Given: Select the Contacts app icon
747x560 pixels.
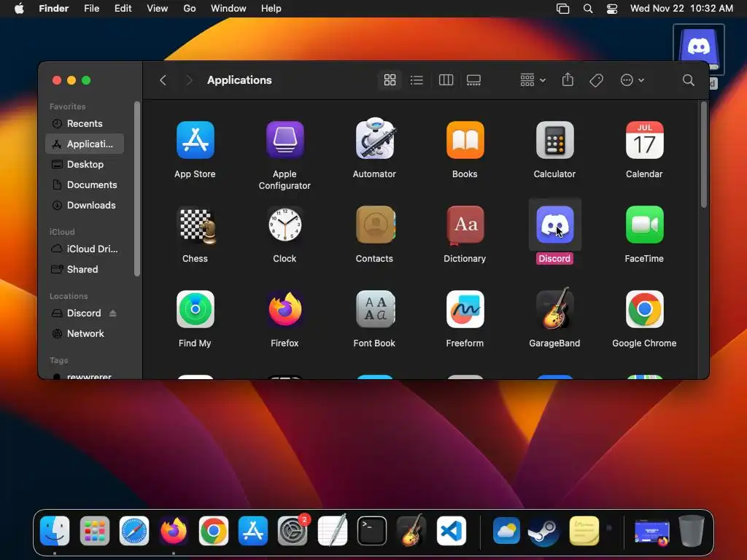Looking at the screenshot, I should (x=376, y=225).
